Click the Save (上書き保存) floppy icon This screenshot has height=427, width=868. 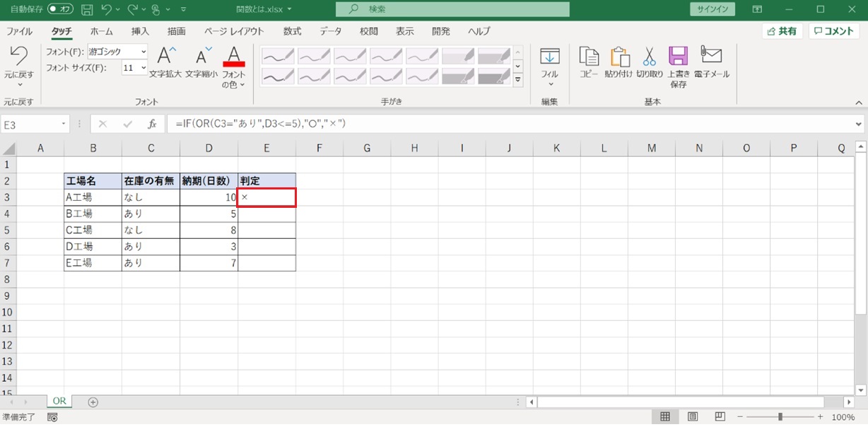pyautogui.click(x=678, y=58)
